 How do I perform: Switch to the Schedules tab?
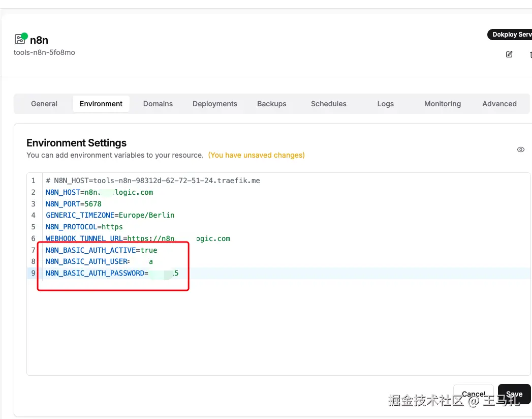coord(329,104)
